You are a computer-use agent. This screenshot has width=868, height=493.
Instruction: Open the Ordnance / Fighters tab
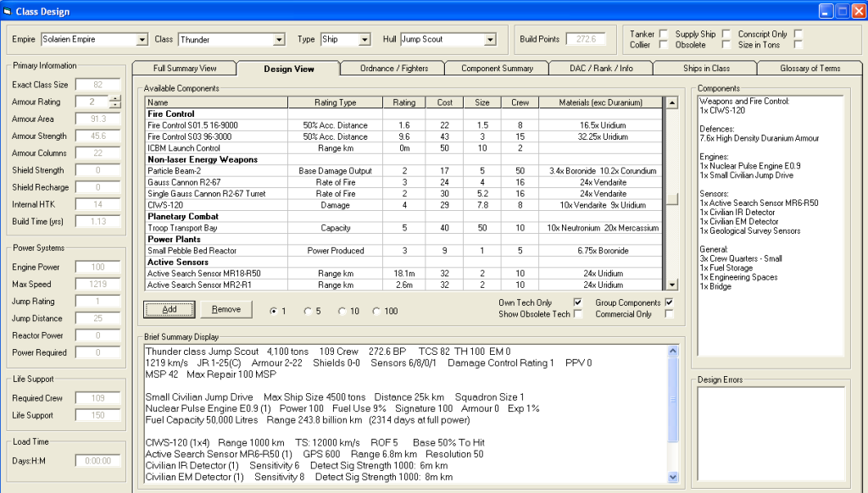393,68
